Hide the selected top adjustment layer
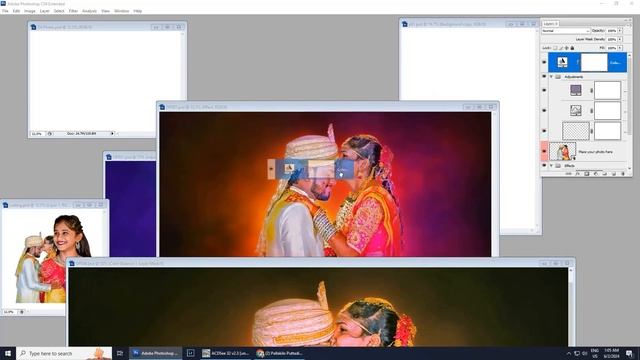The height and width of the screenshot is (360, 640). coord(544,62)
